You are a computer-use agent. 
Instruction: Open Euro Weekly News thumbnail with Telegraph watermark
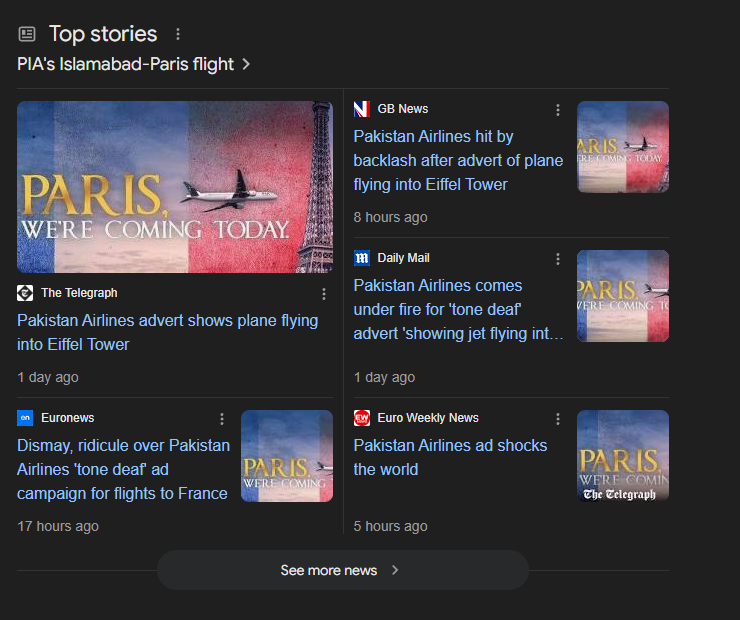(x=623, y=456)
